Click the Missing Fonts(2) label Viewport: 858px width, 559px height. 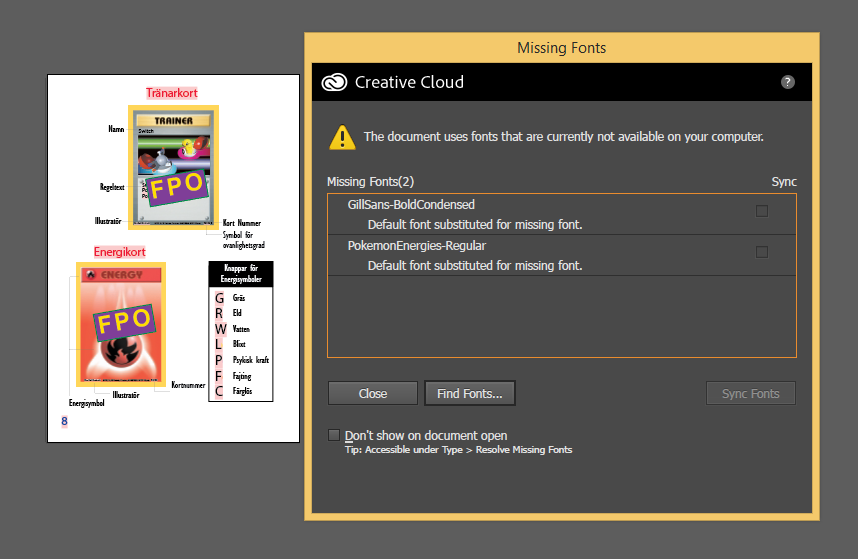point(370,182)
